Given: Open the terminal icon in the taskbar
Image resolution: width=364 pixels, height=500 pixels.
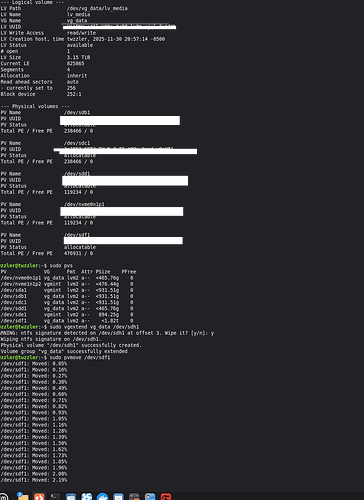Looking at the screenshot, I should pos(55,496).
